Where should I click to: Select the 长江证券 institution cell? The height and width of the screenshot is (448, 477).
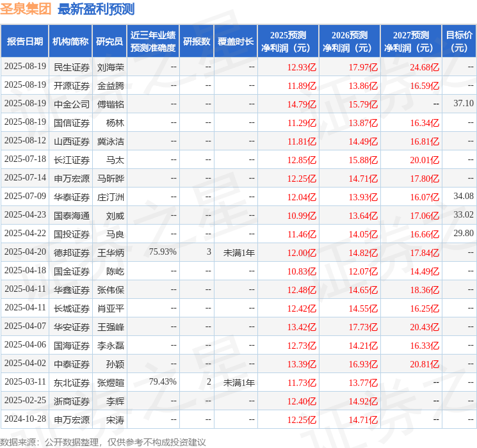click(72, 160)
